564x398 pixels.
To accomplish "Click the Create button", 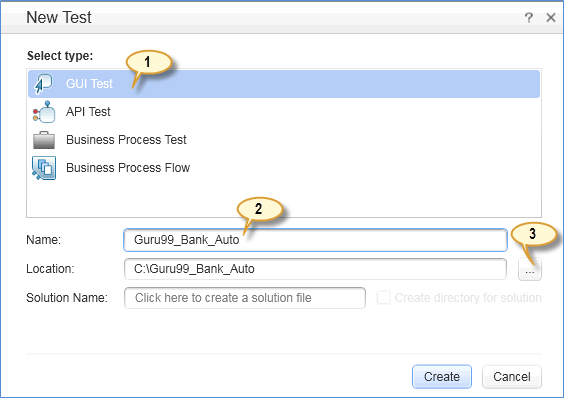I will [442, 377].
